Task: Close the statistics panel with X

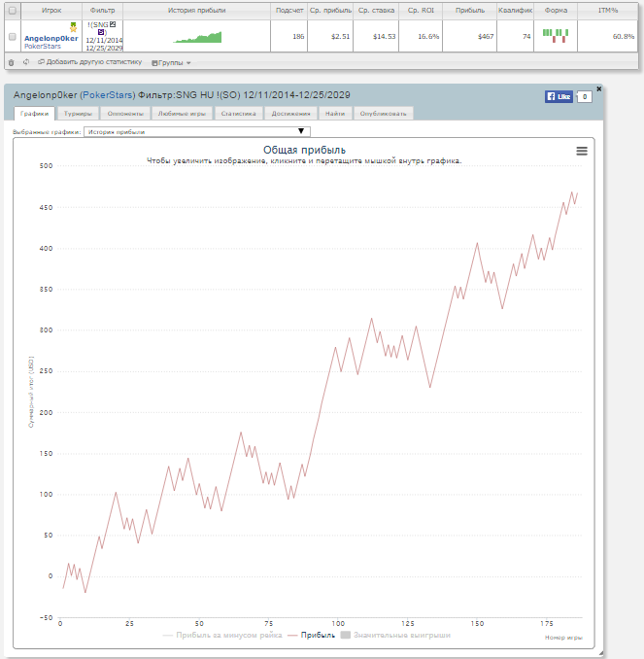Action: [x=598, y=88]
